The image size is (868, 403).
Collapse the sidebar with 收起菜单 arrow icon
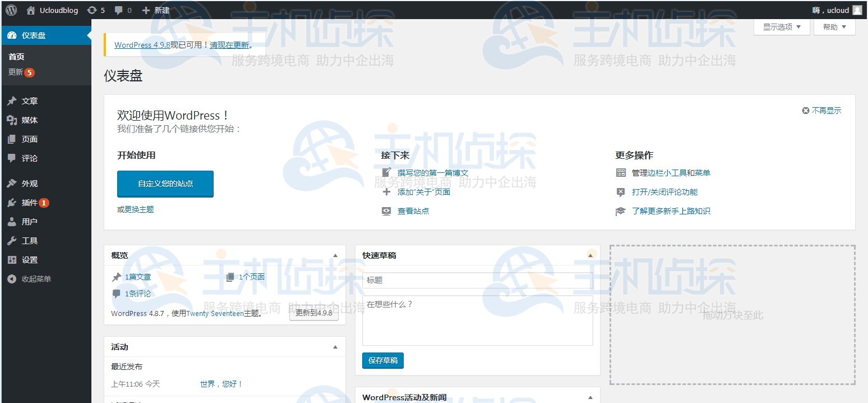click(x=12, y=278)
